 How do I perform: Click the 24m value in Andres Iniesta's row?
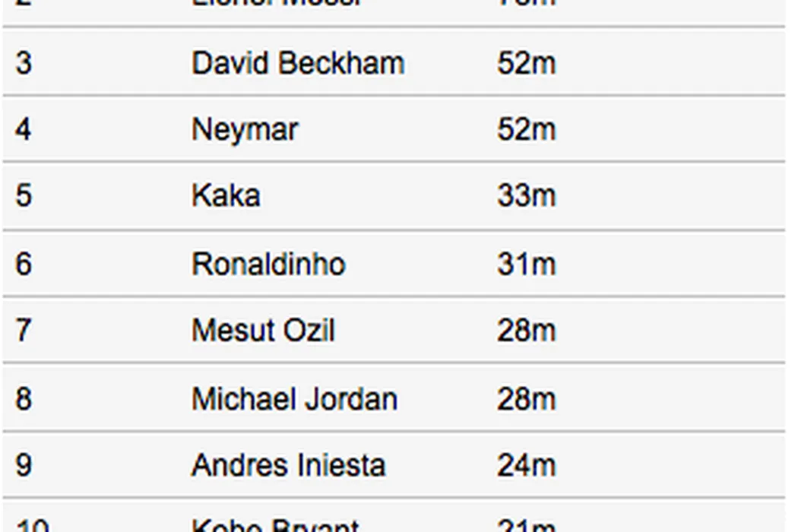(526, 465)
